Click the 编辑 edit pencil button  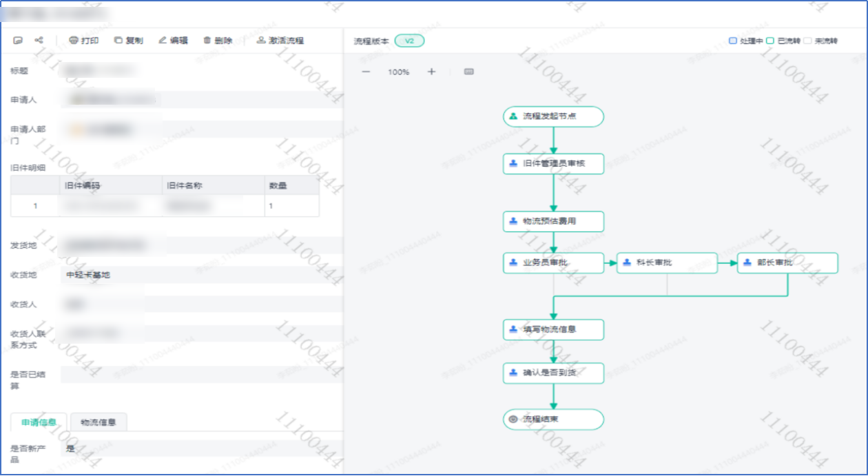click(x=173, y=41)
